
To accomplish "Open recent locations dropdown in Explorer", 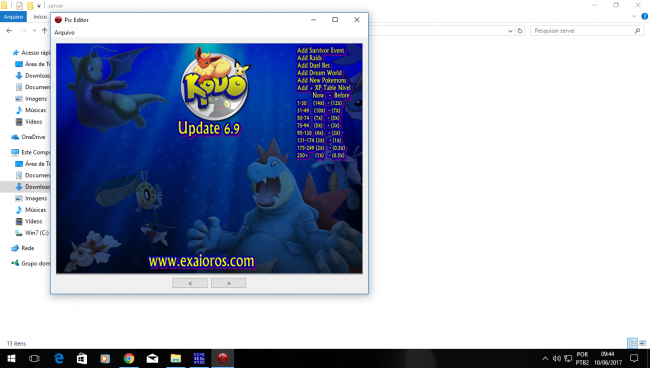I will (34, 31).
